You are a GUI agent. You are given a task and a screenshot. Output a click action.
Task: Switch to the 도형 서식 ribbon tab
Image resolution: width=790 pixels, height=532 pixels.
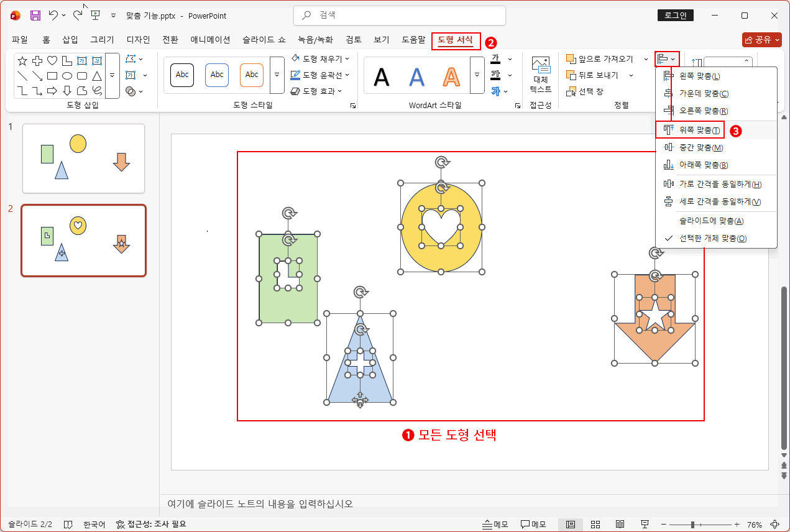coord(456,40)
